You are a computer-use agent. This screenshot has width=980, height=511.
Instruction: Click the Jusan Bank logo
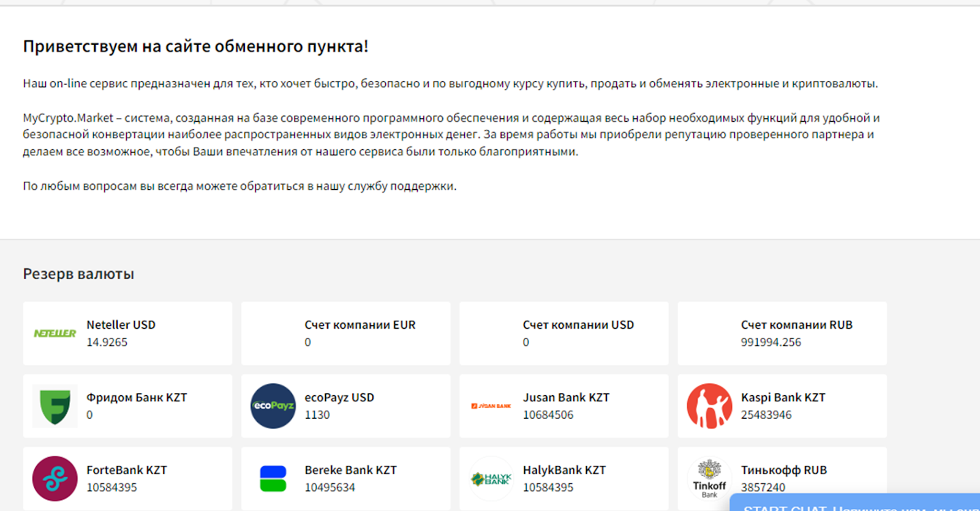pos(491,406)
